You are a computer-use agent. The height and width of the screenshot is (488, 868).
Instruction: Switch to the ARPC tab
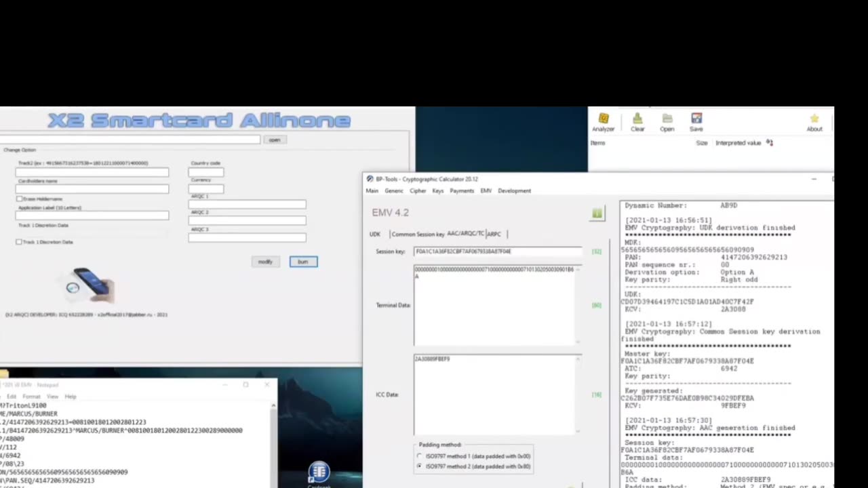[494, 234]
